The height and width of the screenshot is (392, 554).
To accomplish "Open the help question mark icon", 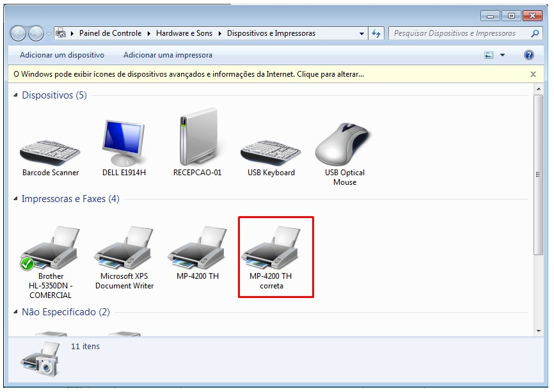I will point(529,55).
